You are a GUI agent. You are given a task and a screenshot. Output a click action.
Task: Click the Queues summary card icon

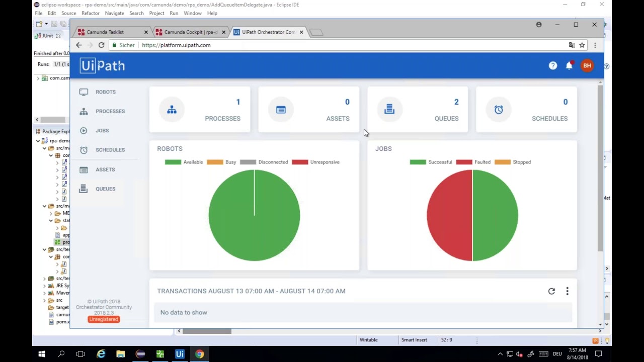pos(389,110)
